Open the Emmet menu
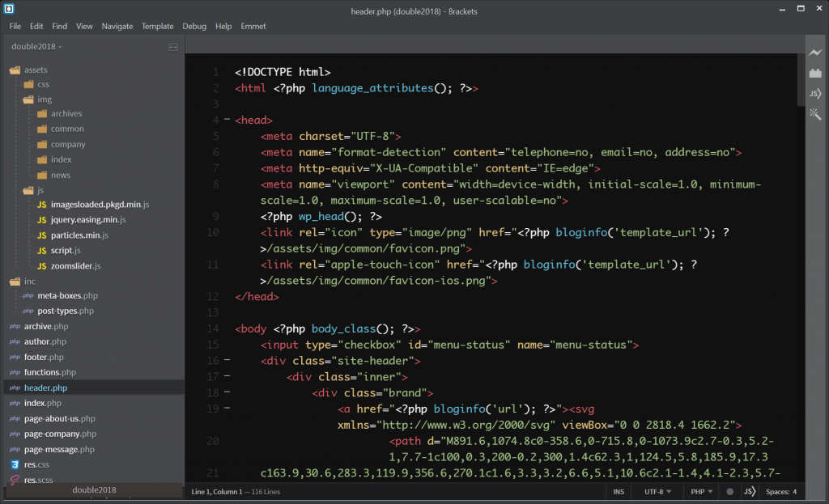Viewport: 829px width, 504px height. coord(253,26)
